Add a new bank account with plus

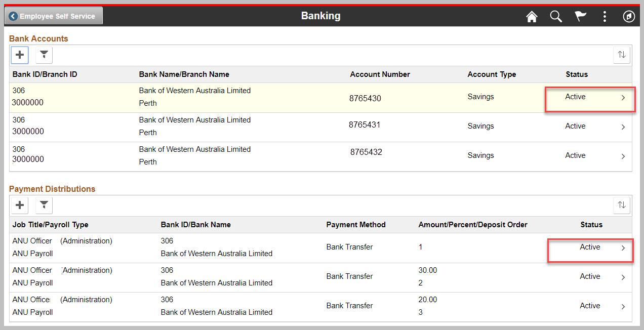pyautogui.click(x=20, y=55)
